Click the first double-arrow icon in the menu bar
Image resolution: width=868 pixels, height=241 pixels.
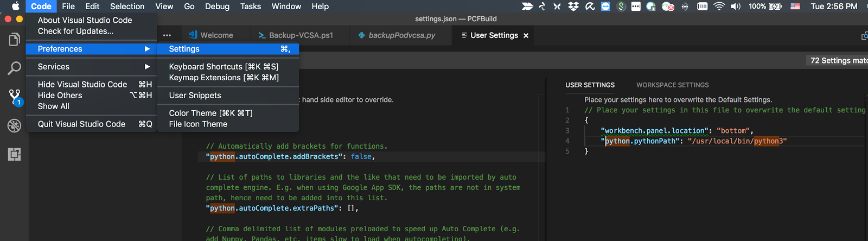coord(527,7)
